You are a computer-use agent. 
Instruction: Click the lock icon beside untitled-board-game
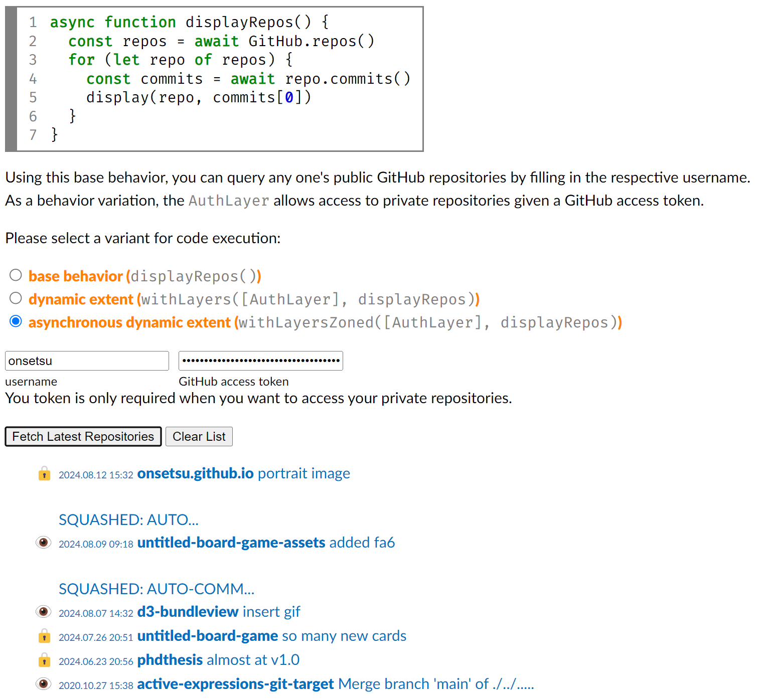[x=44, y=636]
